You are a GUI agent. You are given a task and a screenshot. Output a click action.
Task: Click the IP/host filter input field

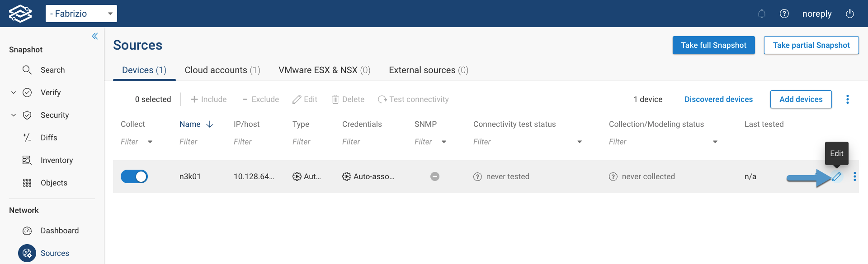click(250, 142)
